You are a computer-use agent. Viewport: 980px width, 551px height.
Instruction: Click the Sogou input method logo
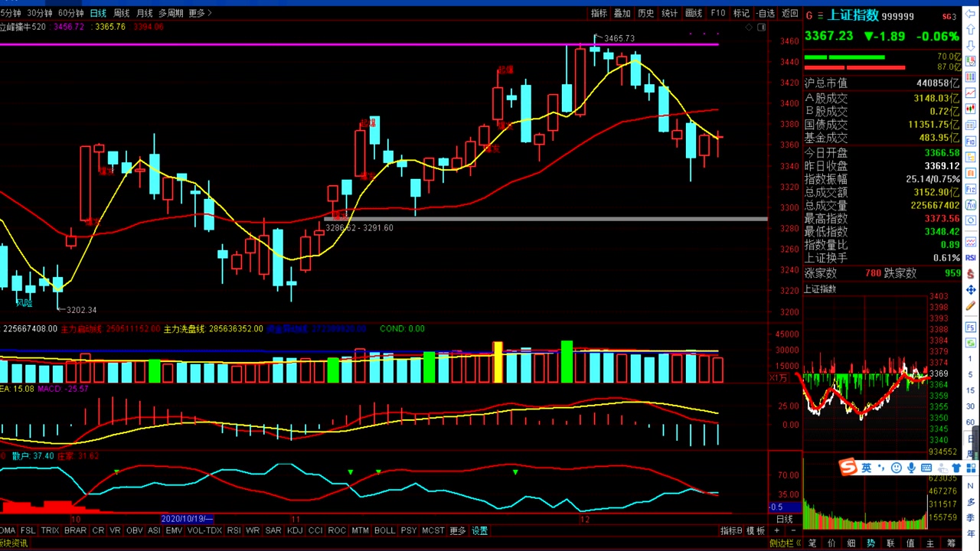pyautogui.click(x=848, y=467)
